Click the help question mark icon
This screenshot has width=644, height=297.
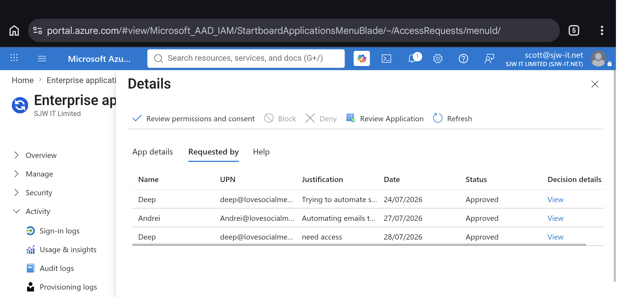(463, 58)
